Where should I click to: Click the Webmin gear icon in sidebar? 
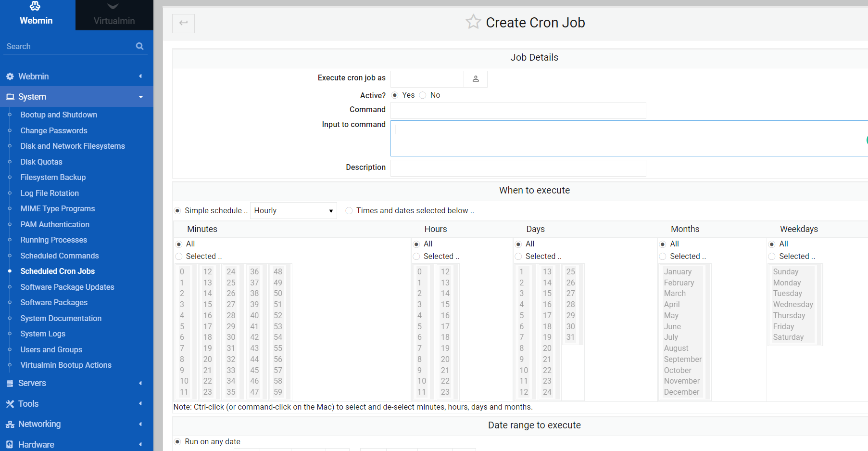[x=10, y=77]
